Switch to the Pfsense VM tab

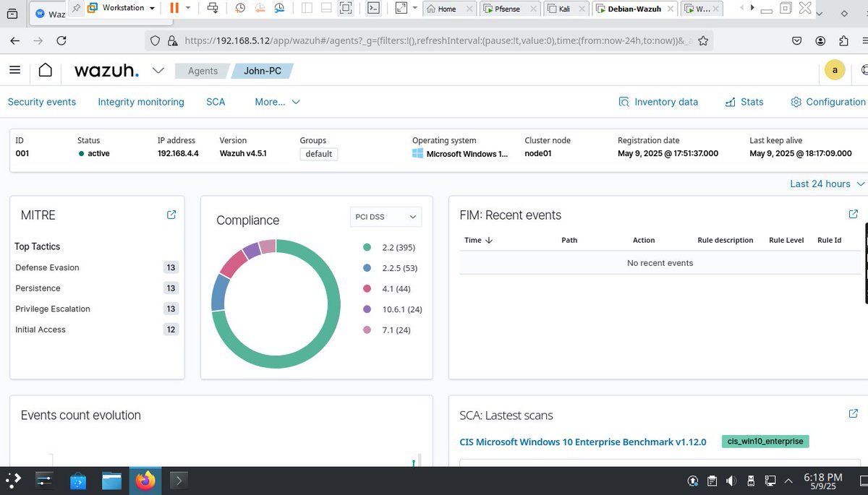tap(511, 9)
